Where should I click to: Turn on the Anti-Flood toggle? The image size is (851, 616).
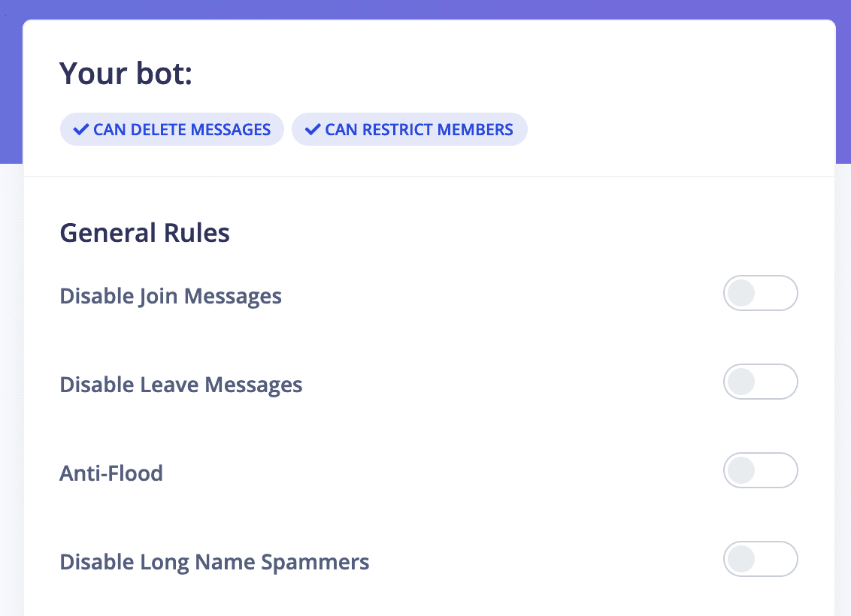pos(760,470)
